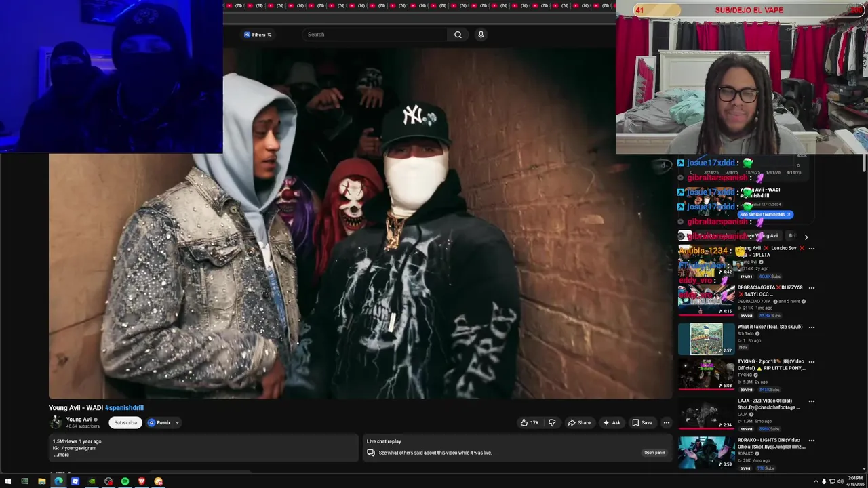The height and width of the screenshot is (488, 868).
Task: Open the TYKING 2 por 18 thumbnail
Action: coord(706,374)
